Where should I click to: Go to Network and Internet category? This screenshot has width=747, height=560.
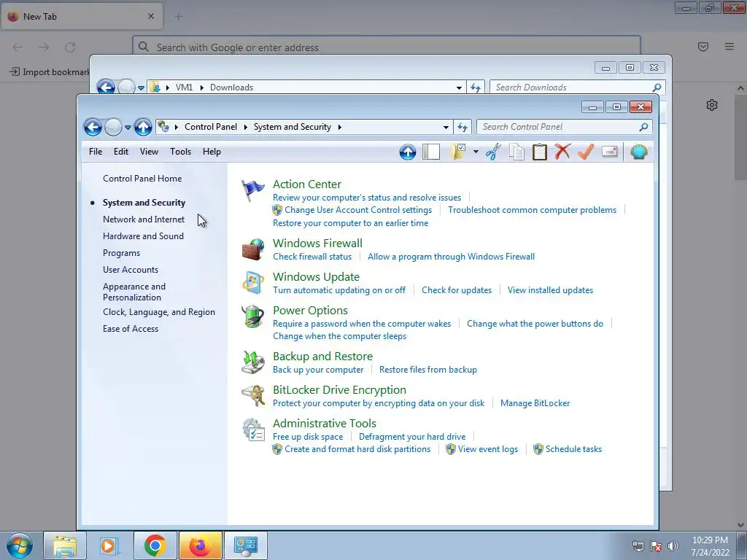click(x=144, y=219)
